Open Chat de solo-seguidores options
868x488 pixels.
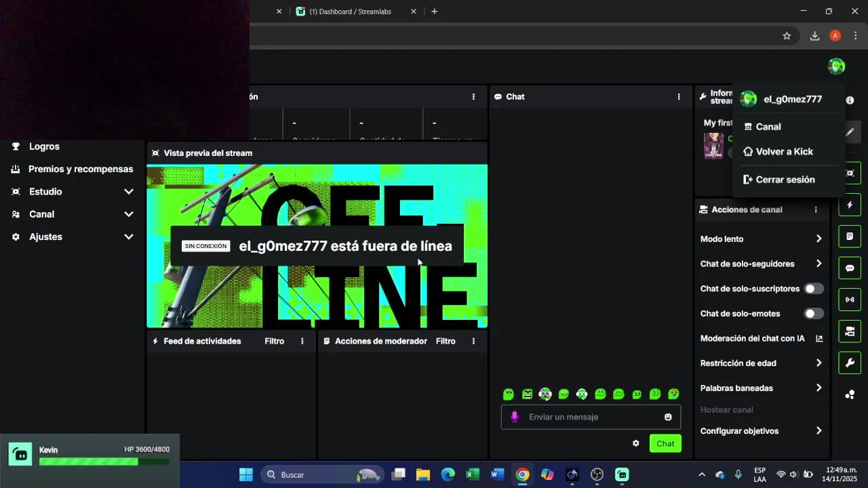click(761, 264)
